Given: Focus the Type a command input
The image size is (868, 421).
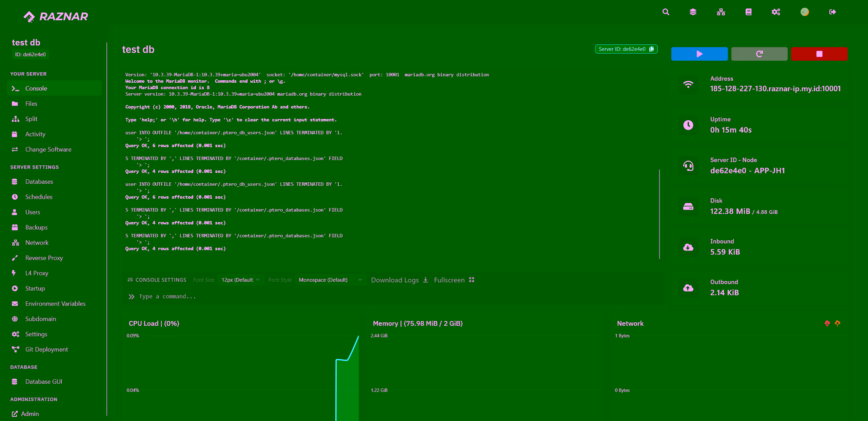Looking at the screenshot, I should point(393,296).
